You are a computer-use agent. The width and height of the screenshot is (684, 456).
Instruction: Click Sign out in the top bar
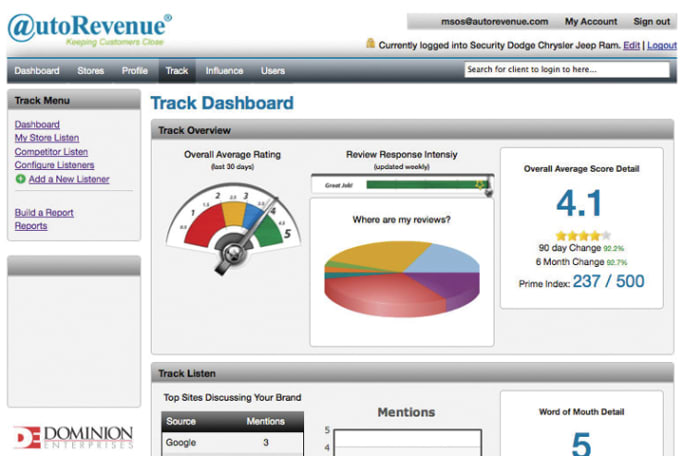(651, 21)
